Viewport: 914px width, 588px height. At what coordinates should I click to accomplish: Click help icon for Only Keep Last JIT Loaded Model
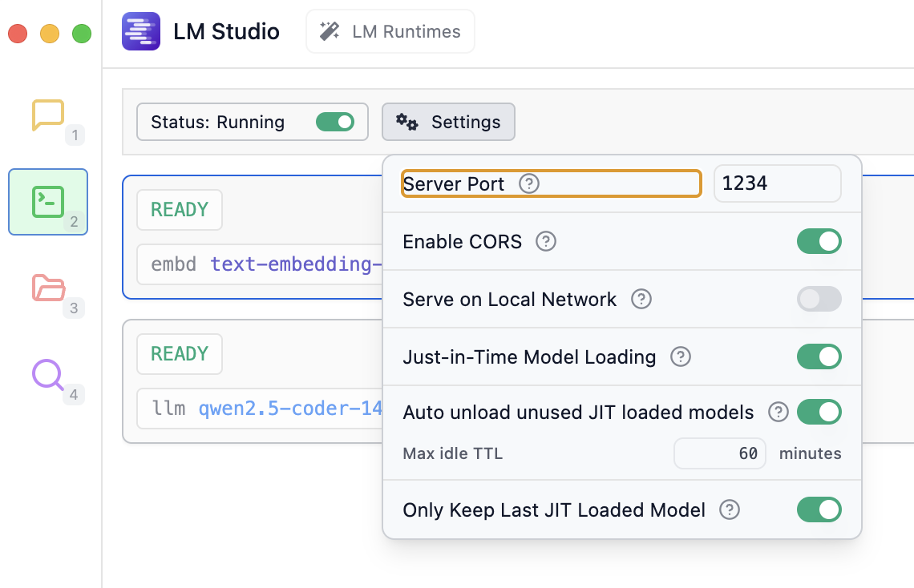(730, 510)
